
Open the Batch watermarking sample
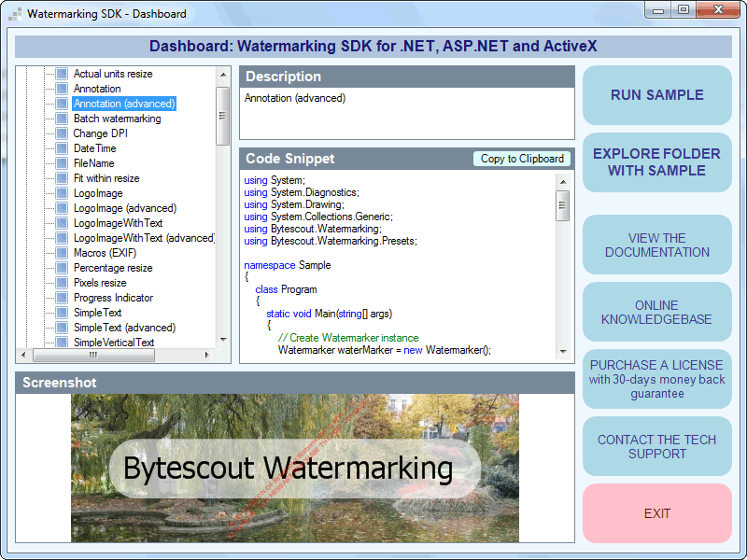118,119
